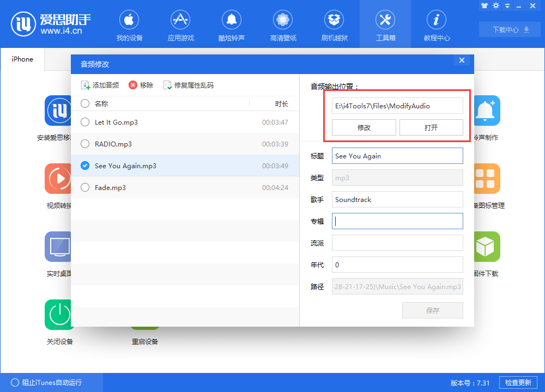This screenshot has height=392, width=545.
Task: Open the 教程中心 tutorial center
Action: [437, 24]
